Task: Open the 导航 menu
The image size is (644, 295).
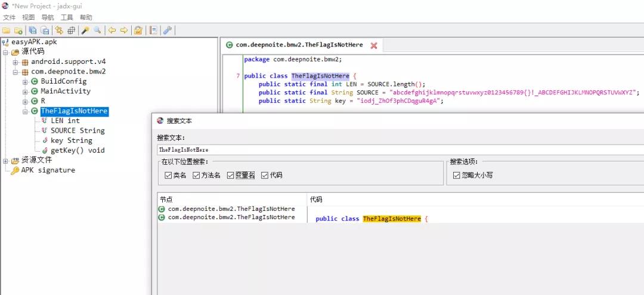Action: click(48, 17)
